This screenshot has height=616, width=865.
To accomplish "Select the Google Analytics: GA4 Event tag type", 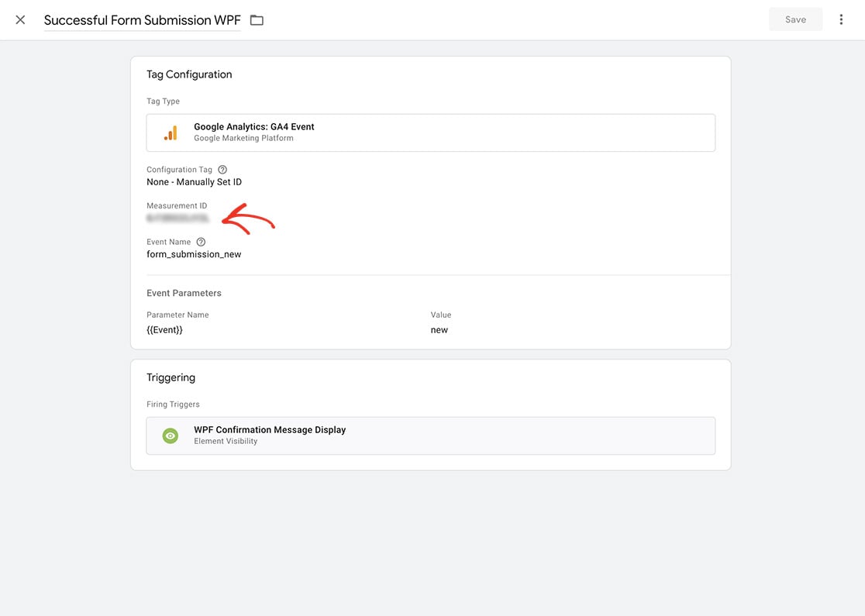I will tap(431, 133).
